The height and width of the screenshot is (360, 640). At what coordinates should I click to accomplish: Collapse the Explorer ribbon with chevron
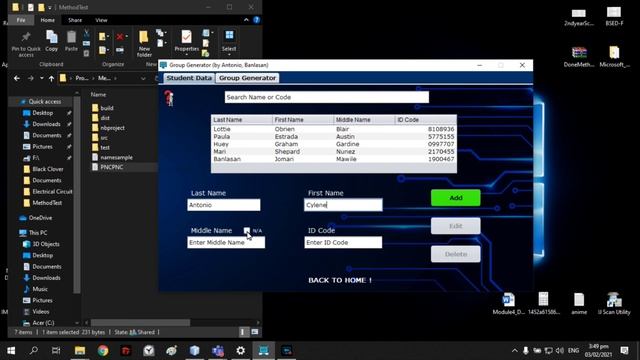[246, 20]
